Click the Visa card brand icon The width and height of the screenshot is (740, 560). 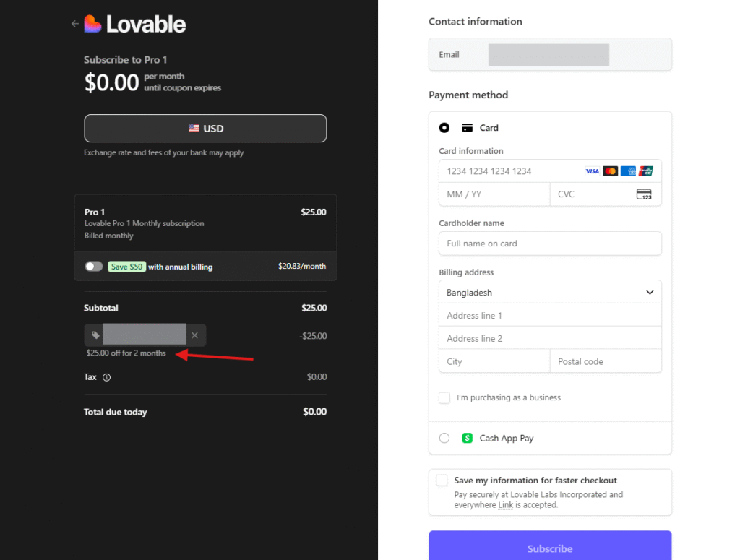592,171
